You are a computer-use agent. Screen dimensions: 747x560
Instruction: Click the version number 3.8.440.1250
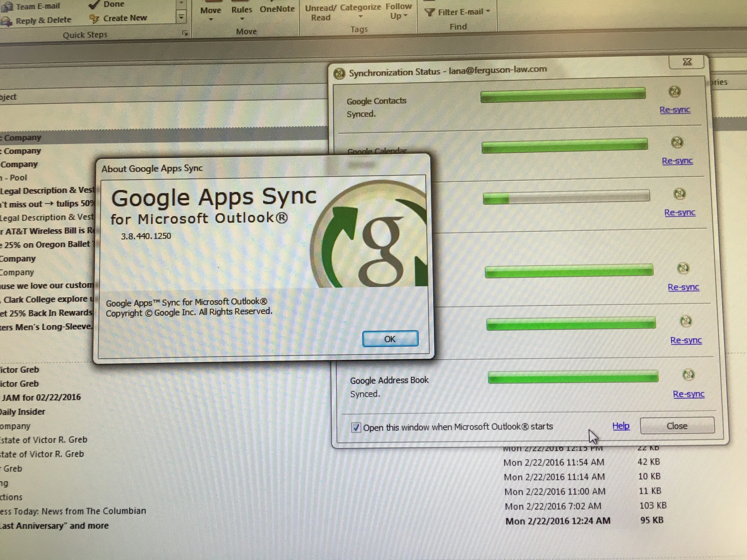(x=146, y=236)
